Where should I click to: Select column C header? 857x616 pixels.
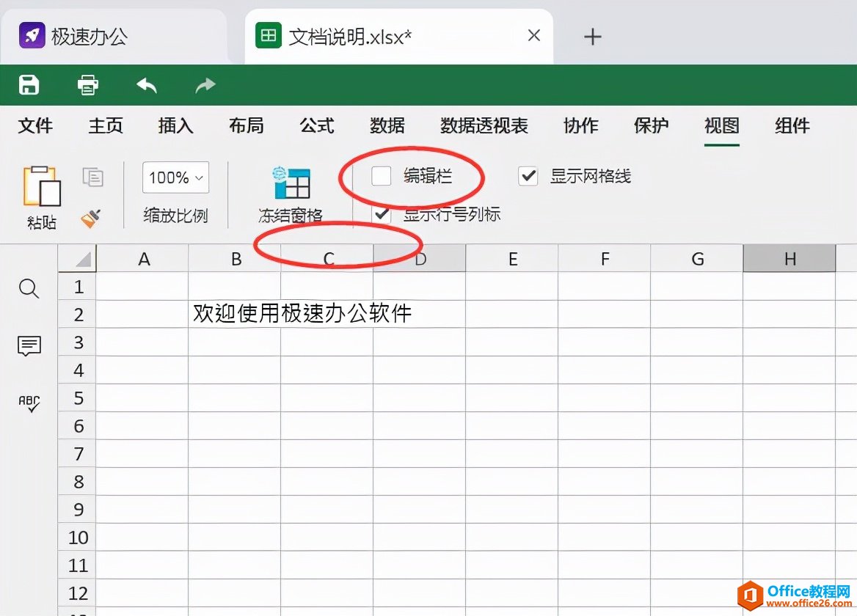pyautogui.click(x=327, y=258)
